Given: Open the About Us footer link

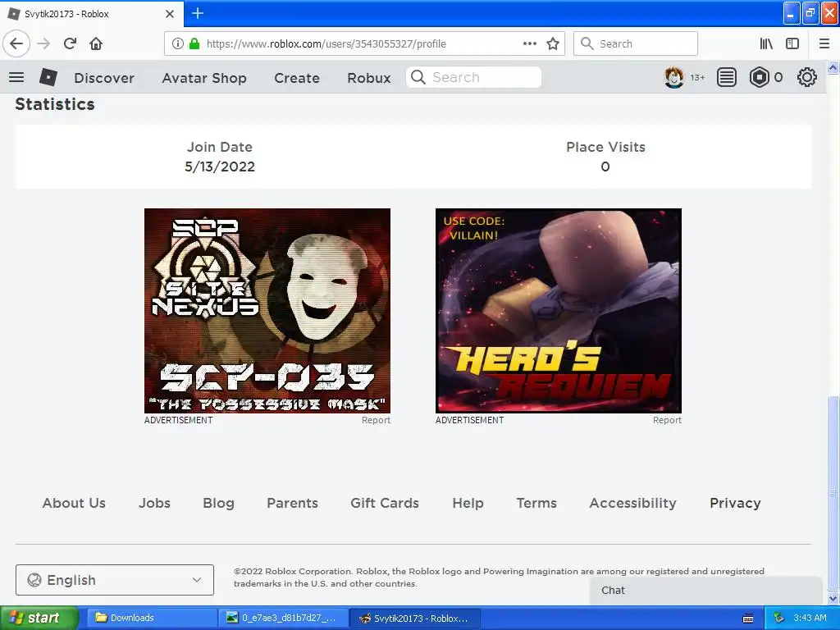Looking at the screenshot, I should 74,503.
